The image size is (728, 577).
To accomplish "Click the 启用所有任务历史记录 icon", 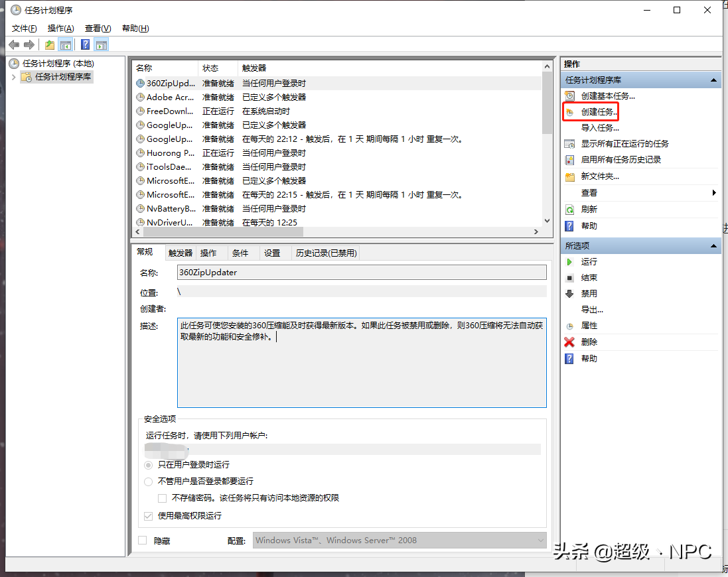I will click(x=569, y=160).
